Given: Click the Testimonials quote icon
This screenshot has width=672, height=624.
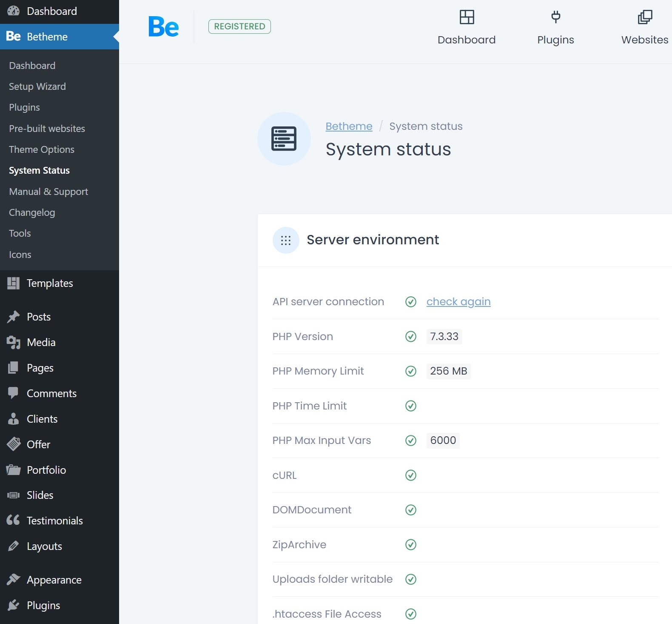Looking at the screenshot, I should tap(13, 520).
